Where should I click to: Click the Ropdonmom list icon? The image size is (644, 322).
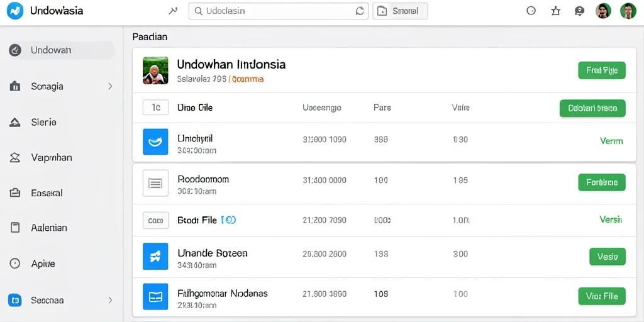[155, 183]
